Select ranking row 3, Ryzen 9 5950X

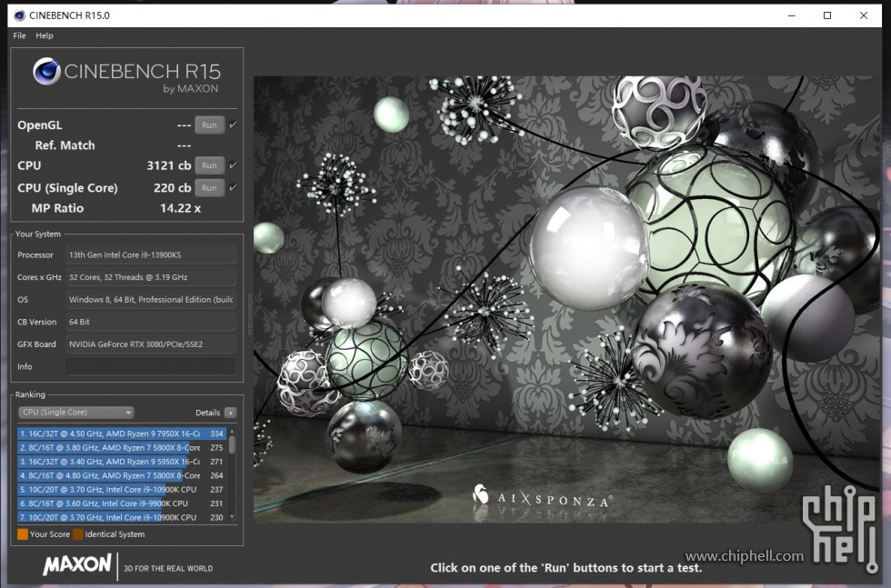tap(122, 462)
